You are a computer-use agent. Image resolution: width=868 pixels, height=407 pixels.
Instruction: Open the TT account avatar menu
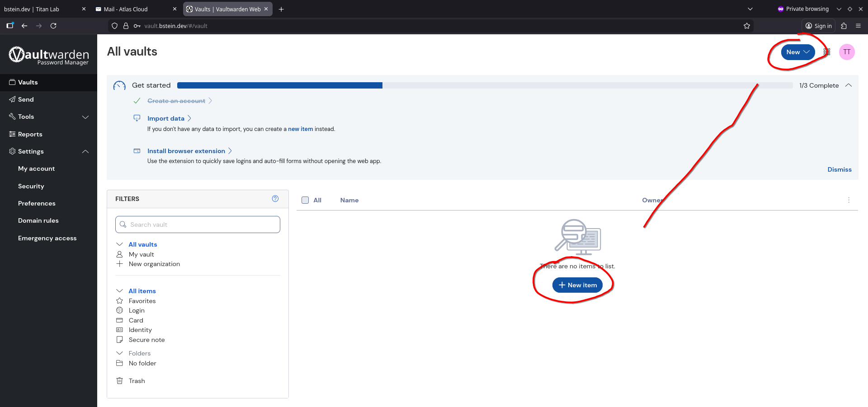click(x=846, y=52)
